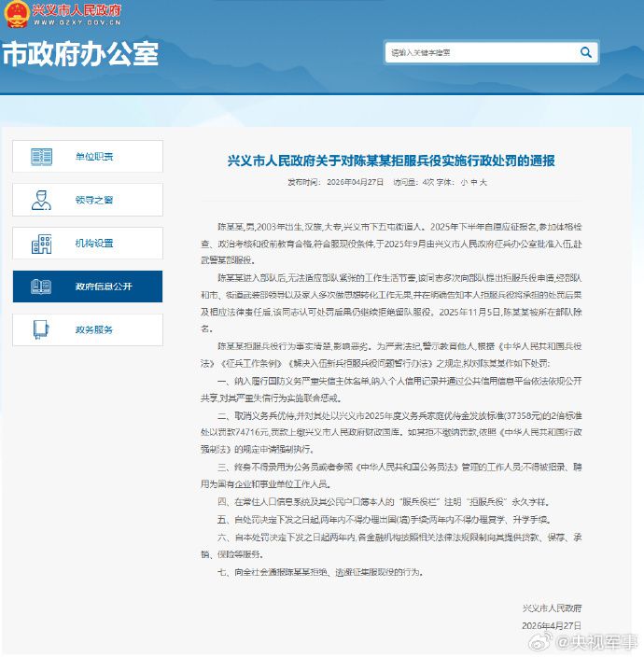Click the 单位职责 sidebar icon
This screenshot has width=644, height=657.
tap(42, 157)
